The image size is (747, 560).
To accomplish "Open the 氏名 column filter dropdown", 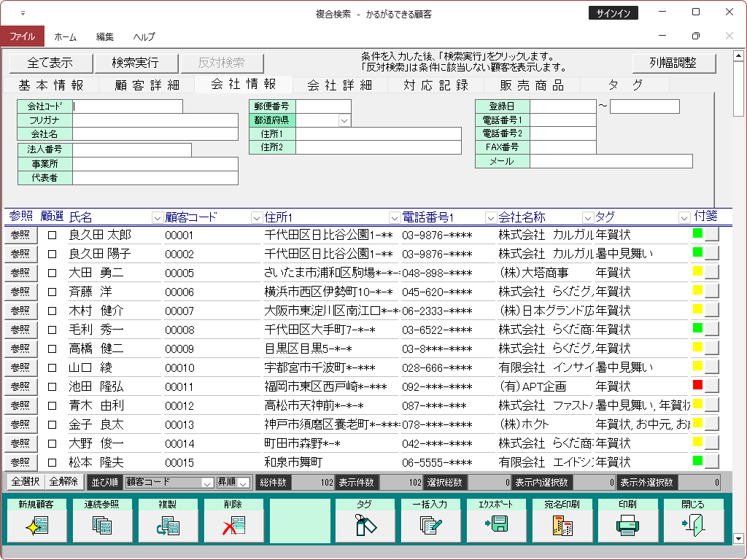I will point(157,217).
